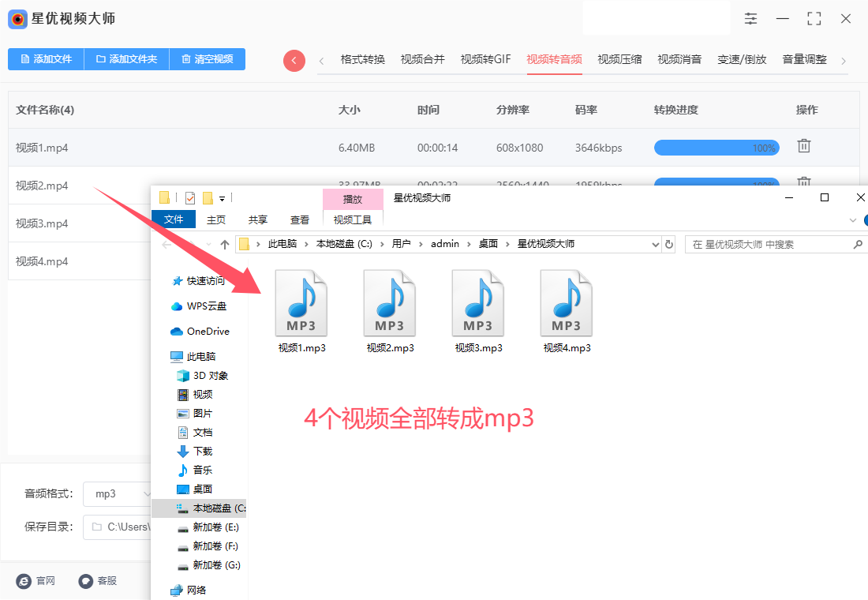
Task: Select the 视频4.mp3 file
Action: point(567,311)
